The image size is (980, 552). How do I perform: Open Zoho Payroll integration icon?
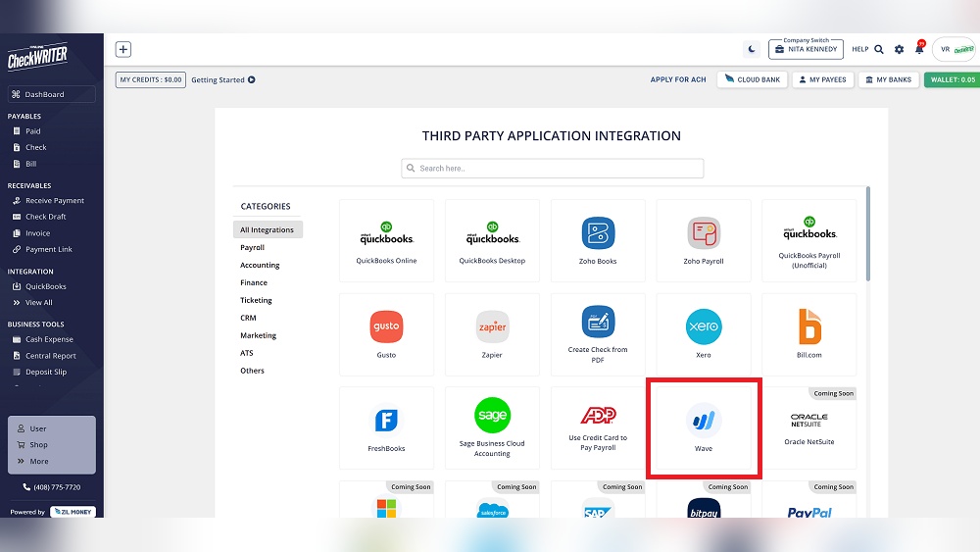704,233
